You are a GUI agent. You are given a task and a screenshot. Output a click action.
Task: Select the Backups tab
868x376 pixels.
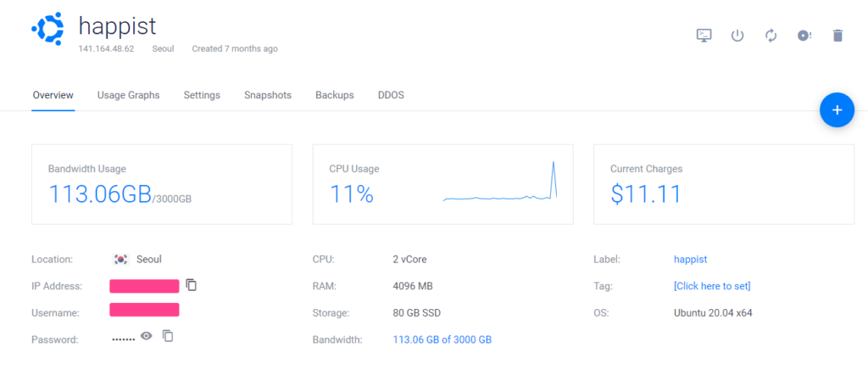(x=335, y=95)
